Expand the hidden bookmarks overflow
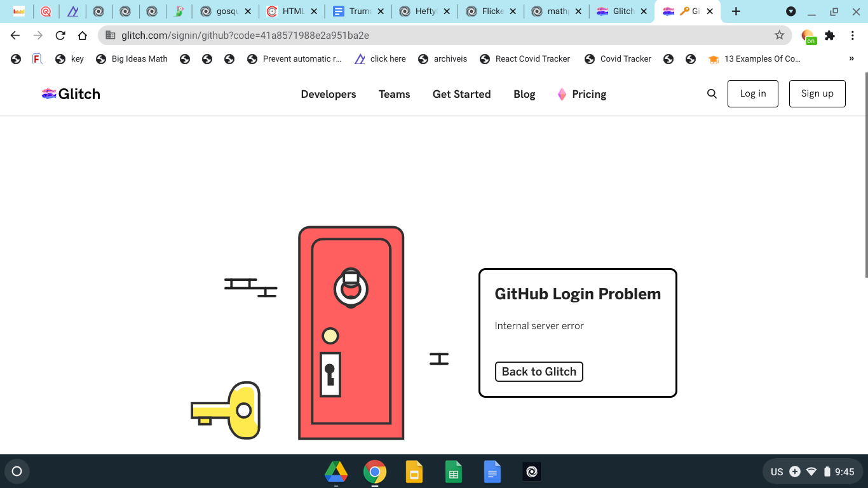This screenshot has width=868, height=488. (851, 59)
